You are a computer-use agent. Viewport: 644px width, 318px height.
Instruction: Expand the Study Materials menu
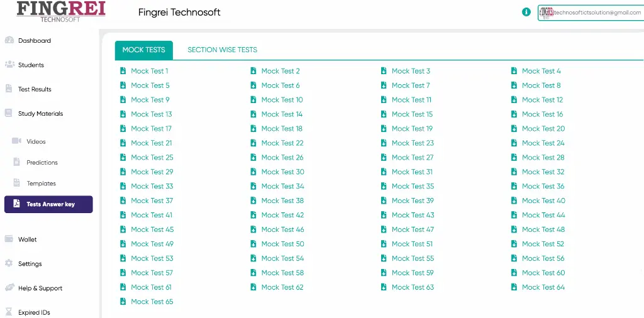pyautogui.click(x=40, y=114)
